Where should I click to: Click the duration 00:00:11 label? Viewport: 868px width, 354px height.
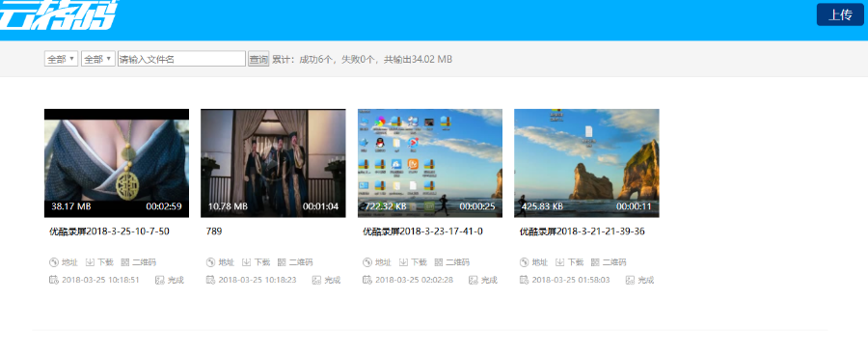coord(634,206)
